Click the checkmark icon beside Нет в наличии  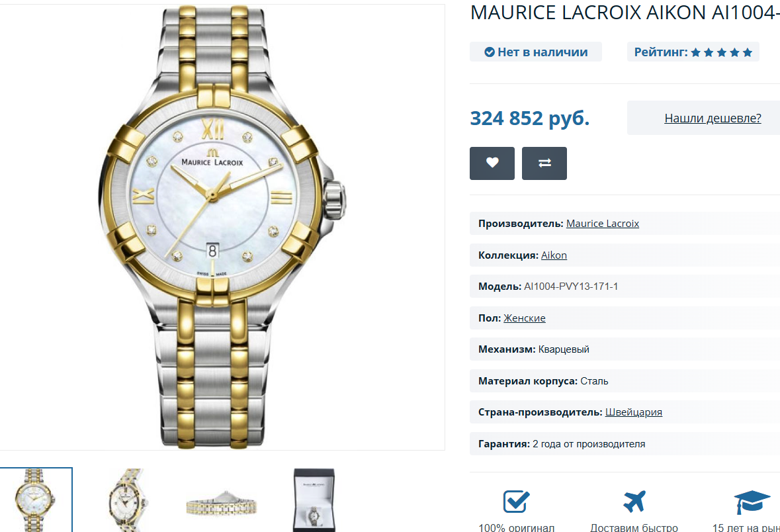(x=490, y=52)
